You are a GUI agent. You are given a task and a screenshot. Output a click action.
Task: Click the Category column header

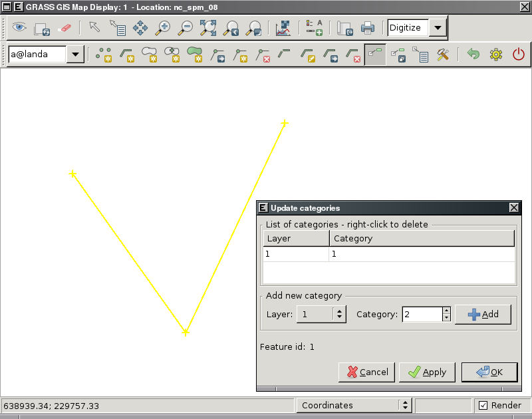click(422, 238)
